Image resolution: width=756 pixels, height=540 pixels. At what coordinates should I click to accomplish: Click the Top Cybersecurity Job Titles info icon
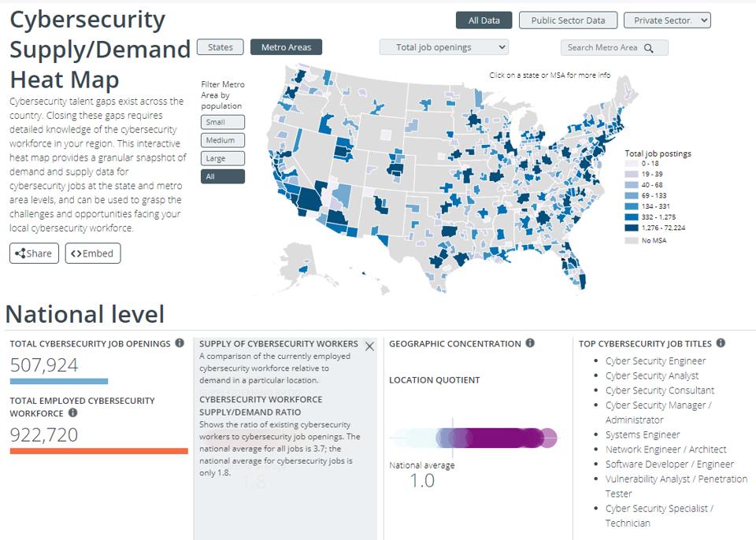tap(721, 342)
